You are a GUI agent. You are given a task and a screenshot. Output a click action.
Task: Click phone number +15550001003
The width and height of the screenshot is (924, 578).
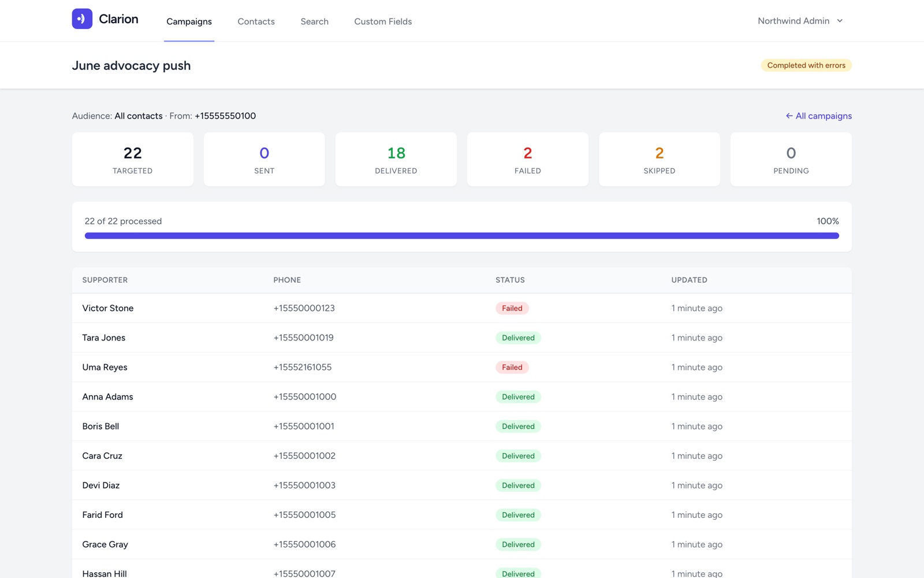click(304, 485)
